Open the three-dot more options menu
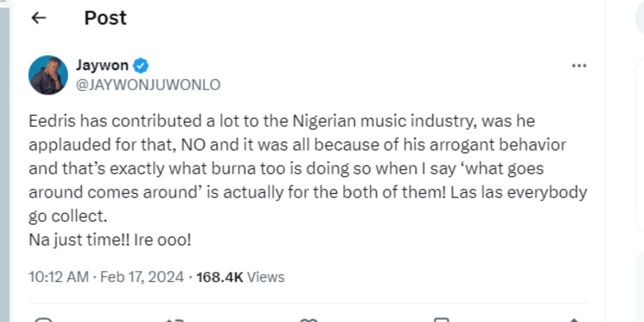The image size is (644, 322). [x=579, y=66]
